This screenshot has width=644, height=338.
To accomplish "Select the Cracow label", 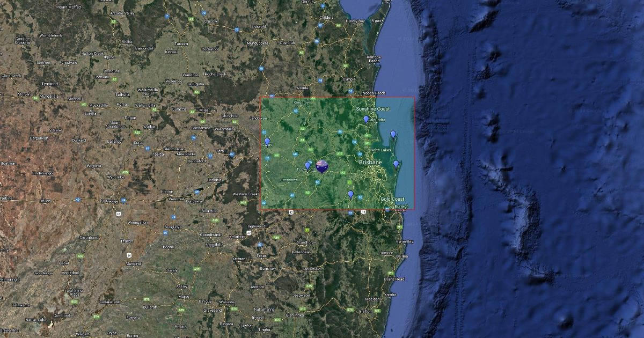I will point(210,21).
